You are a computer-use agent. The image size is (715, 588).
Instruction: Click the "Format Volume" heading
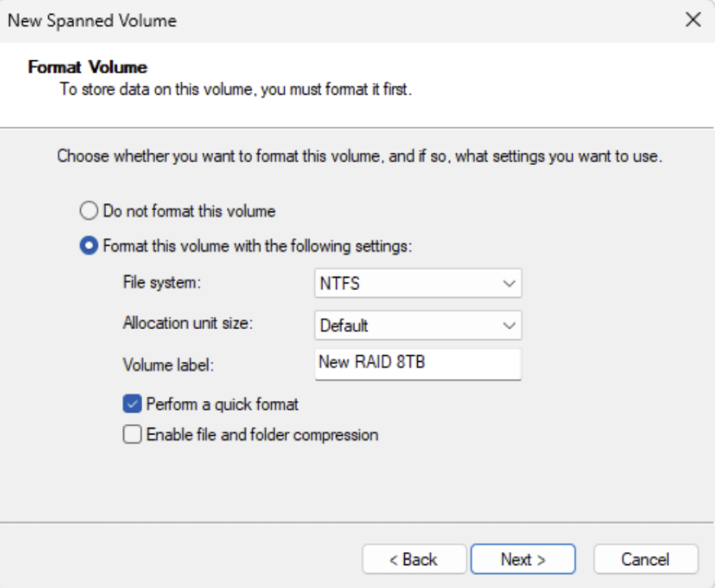click(87, 68)
